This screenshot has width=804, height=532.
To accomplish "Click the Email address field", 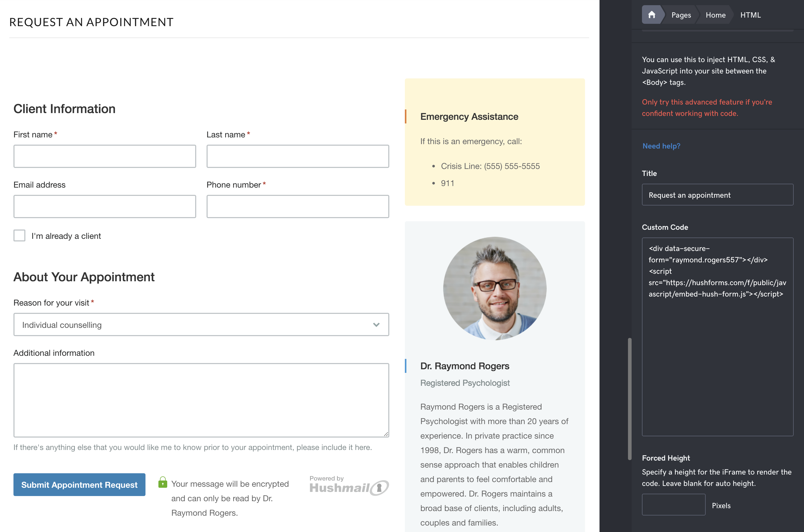I will pos(105,206).
